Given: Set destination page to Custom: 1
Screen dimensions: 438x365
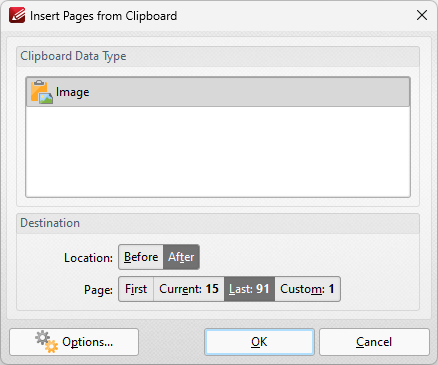Looking at the screenshot, I should (x=307, y=289).
